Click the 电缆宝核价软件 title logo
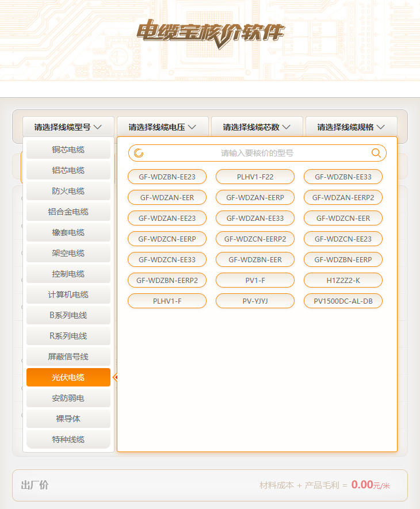The image size is (420, 509). coord(210,32)
